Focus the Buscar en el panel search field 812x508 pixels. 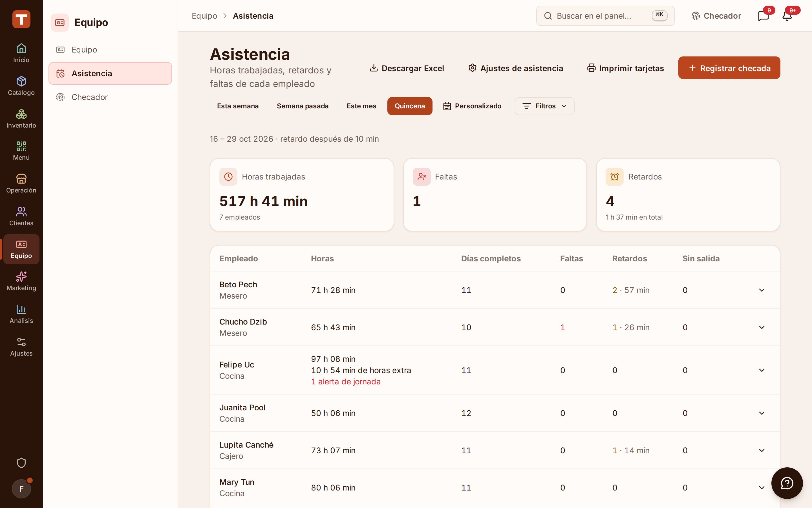pyautogui.click(x=605, y=16)
